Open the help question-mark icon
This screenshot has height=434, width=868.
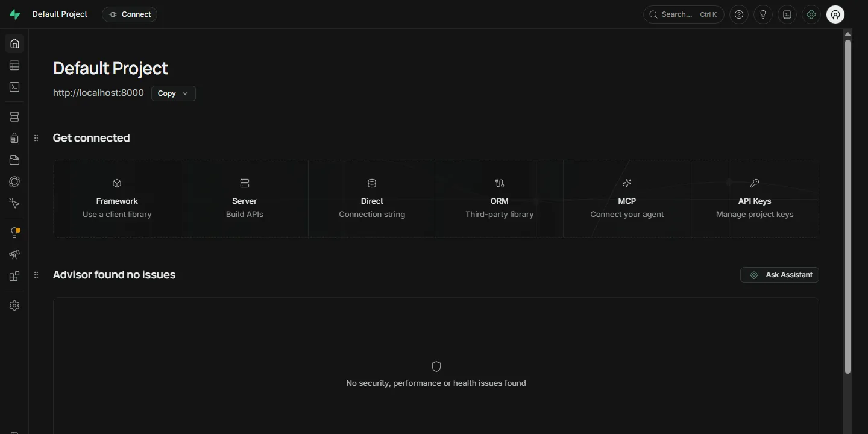pyautogui.click(x=739, y=14)
